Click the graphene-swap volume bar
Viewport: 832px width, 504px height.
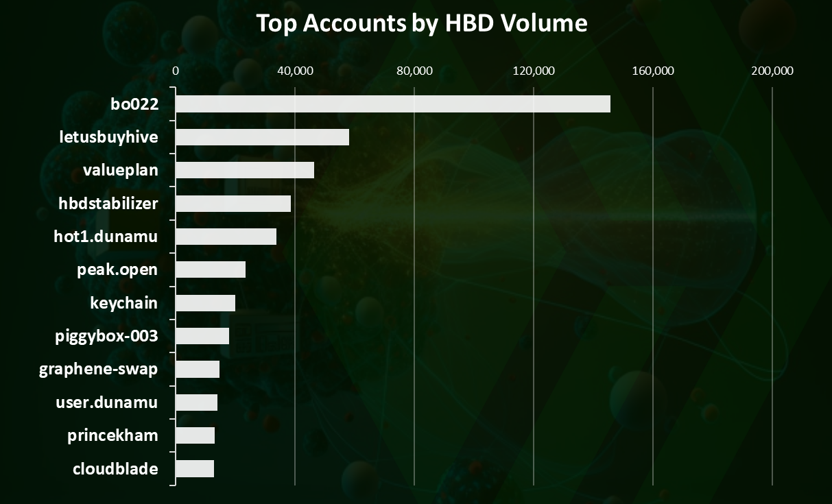(198, 369)
